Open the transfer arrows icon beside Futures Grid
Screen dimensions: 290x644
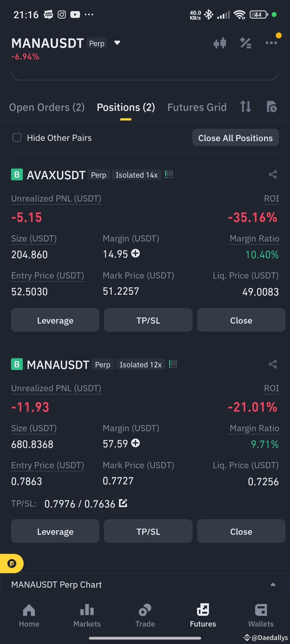(245, 107)
